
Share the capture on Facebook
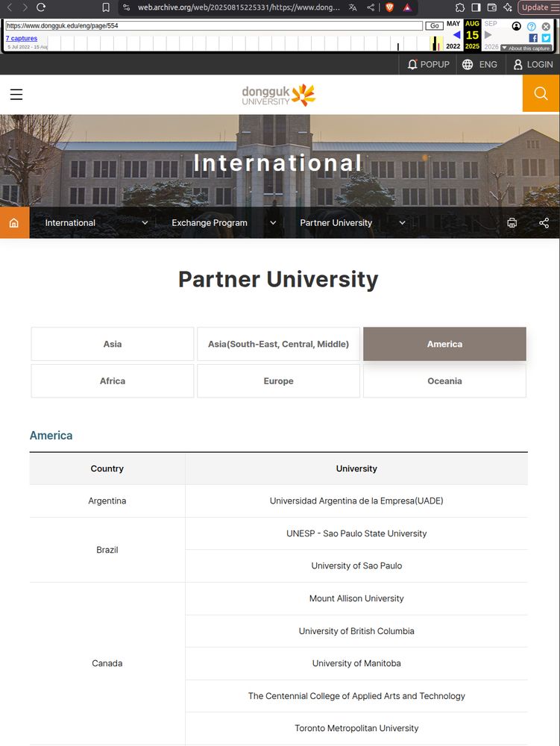pos(533,37)
